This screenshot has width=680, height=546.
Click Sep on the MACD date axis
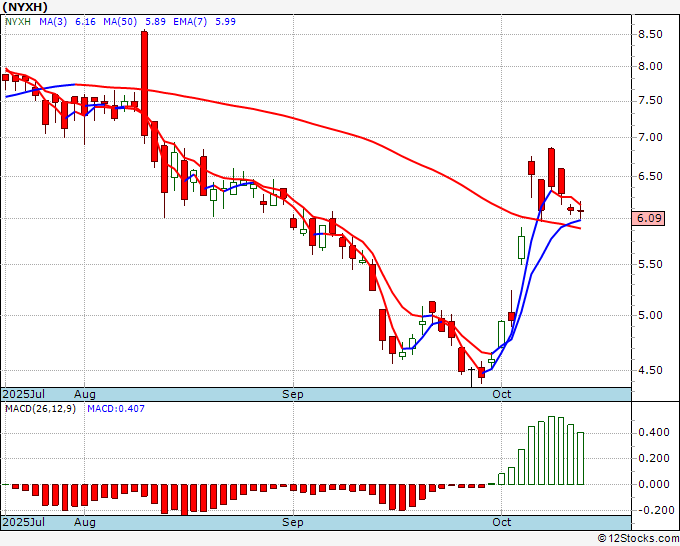(293, 522)
